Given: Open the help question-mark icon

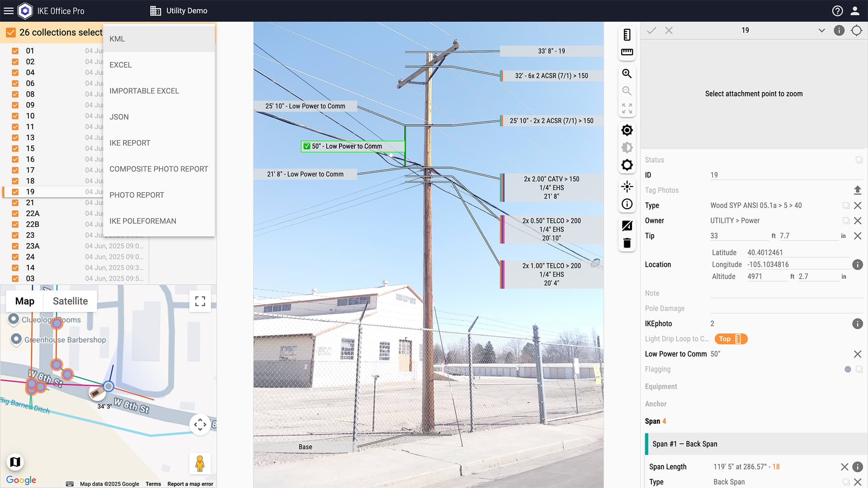Looking at the screenshot, I should [837, 11].
